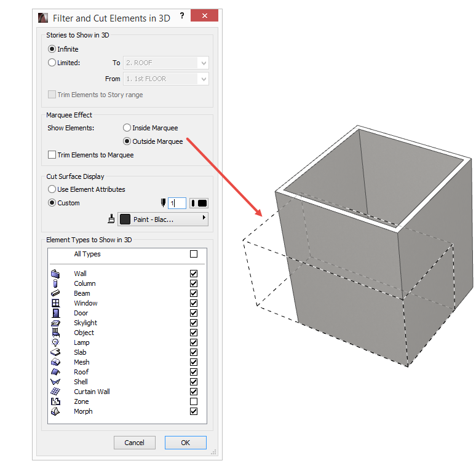476x466 pixels.
Task: Open the From story dropdown
Action: coord(166,79)
